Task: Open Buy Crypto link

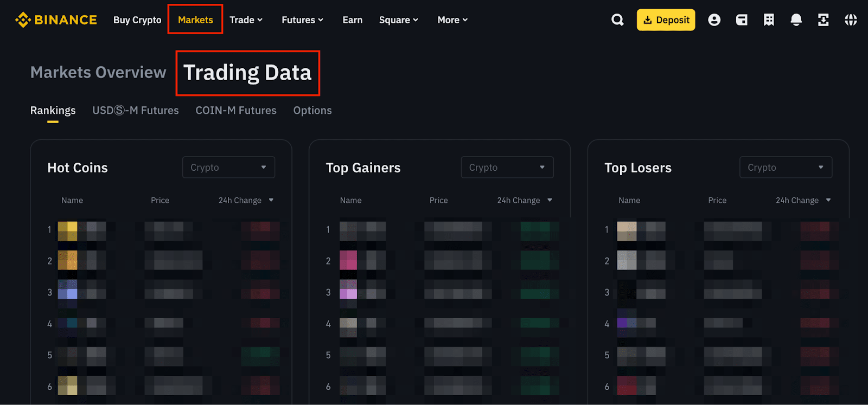Action: pos(137,20)
